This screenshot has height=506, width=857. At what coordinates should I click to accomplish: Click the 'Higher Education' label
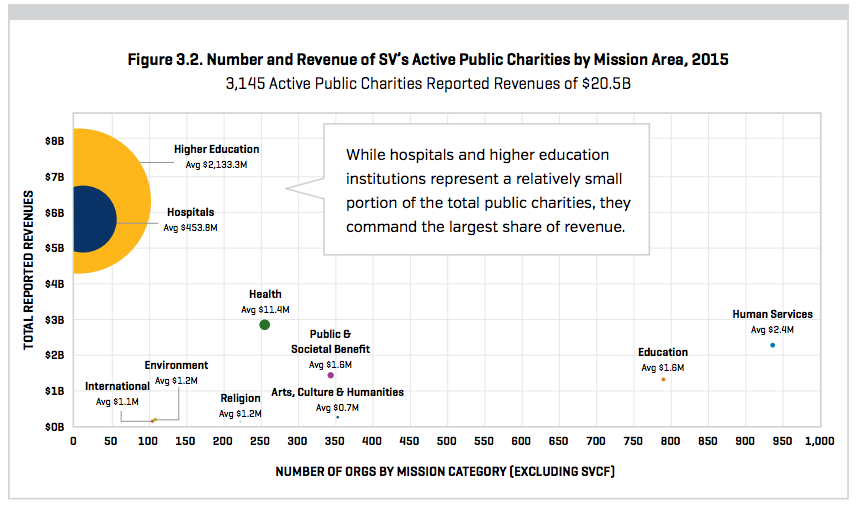click(x=216, y=149)
